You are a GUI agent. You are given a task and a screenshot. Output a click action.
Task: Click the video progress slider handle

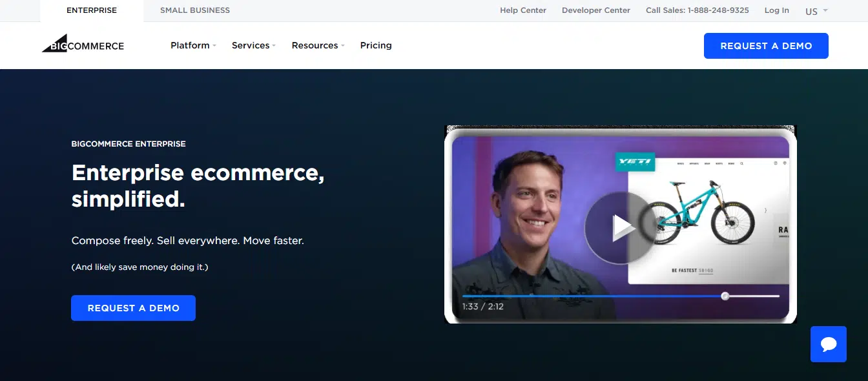(725, 296)
